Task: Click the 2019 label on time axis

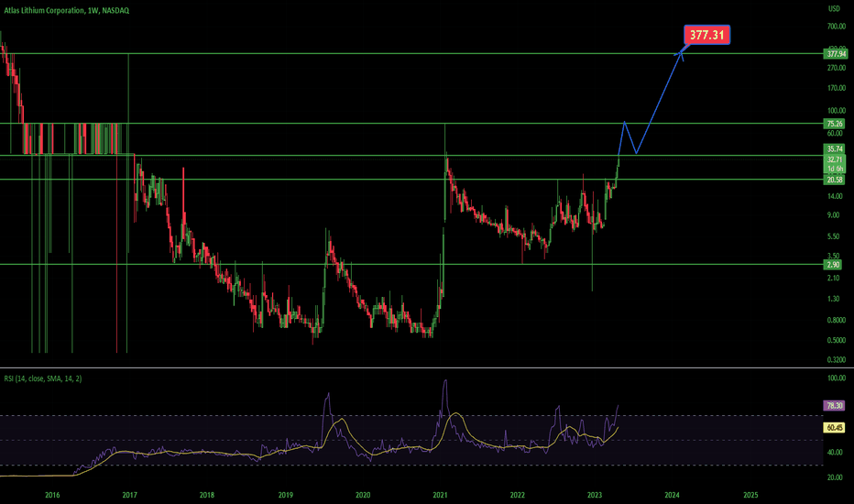Action: (x=285, y=495)
